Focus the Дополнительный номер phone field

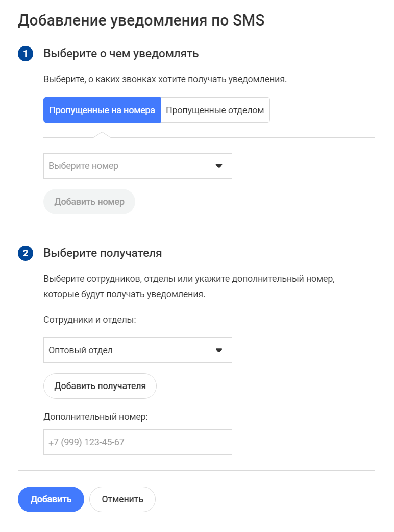[138, 442]
